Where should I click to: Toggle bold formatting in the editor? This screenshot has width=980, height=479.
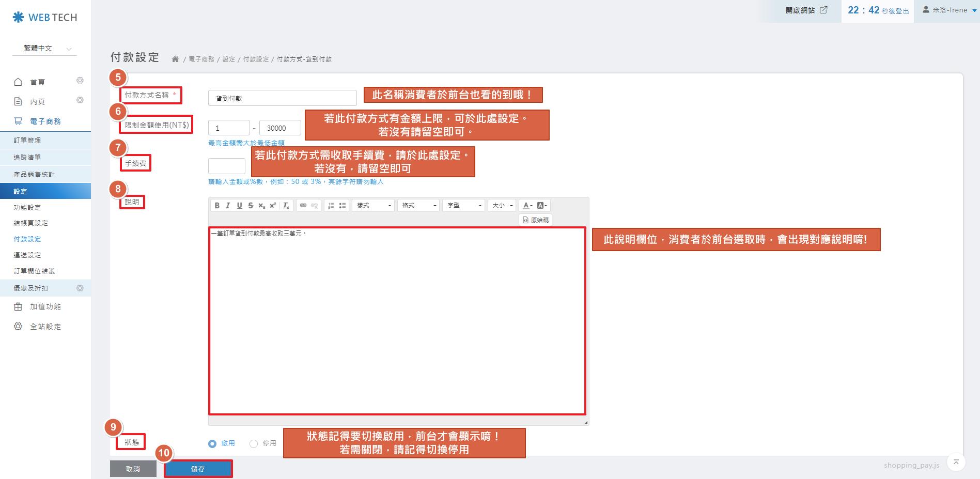pos(217,206)
